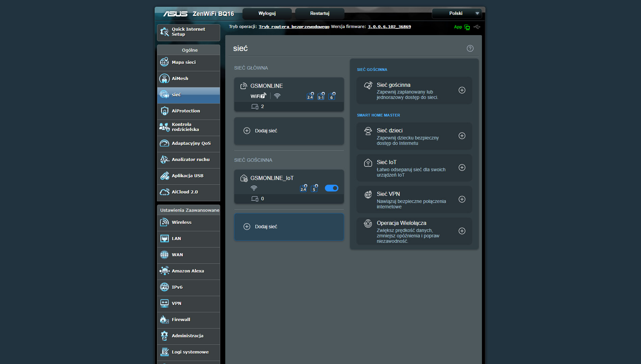Click 2.4 GHz band icon on GSMONLINE_IoT
Viewport: 641px width, 364px height.
coord(303,188)
